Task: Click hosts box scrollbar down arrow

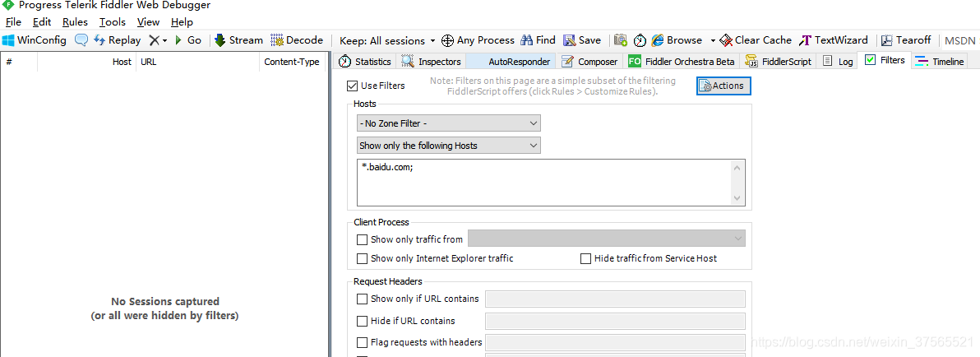Action: pos(737,197)
